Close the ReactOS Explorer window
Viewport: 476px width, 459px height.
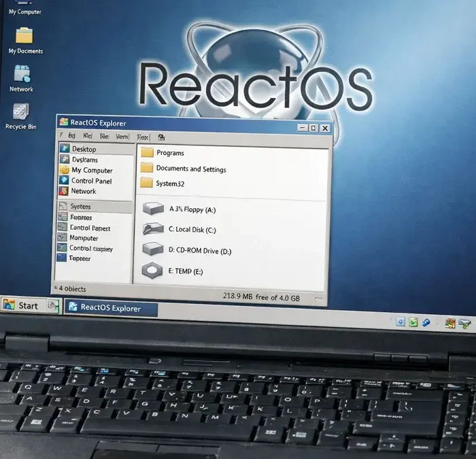325,129
